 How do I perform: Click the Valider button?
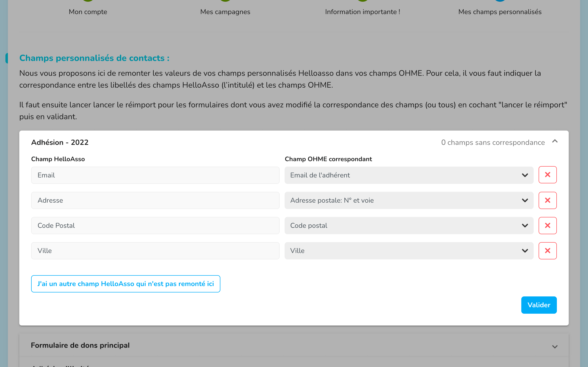tap(539, 305)
